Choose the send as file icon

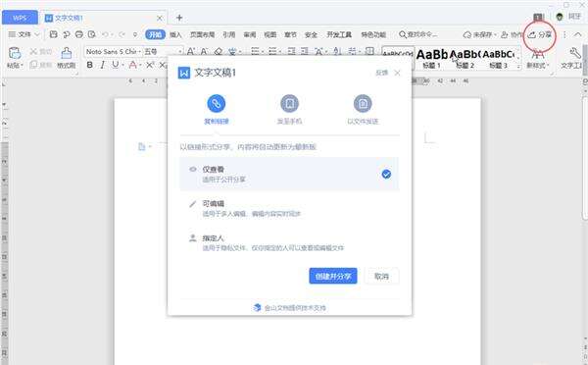point(363,103)
